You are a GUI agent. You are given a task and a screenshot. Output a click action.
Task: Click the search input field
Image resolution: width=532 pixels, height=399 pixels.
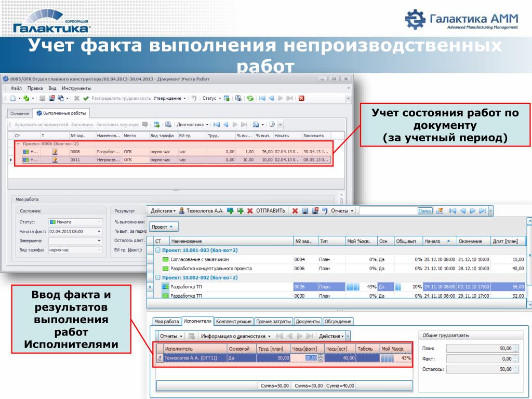pyautogui.click(x=388, y=211)
